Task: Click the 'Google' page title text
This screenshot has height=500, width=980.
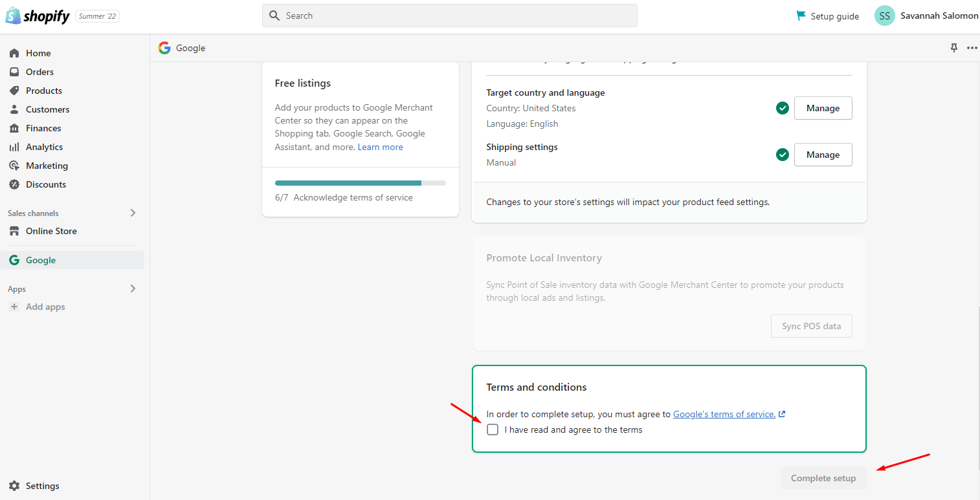Action: (x=190, y=48)
